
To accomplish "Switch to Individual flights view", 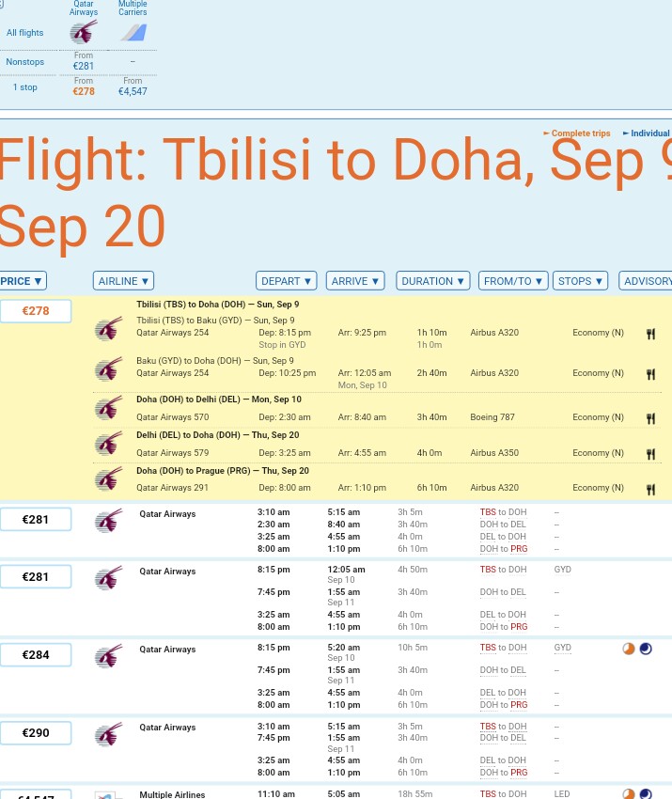I will point(647,133).
